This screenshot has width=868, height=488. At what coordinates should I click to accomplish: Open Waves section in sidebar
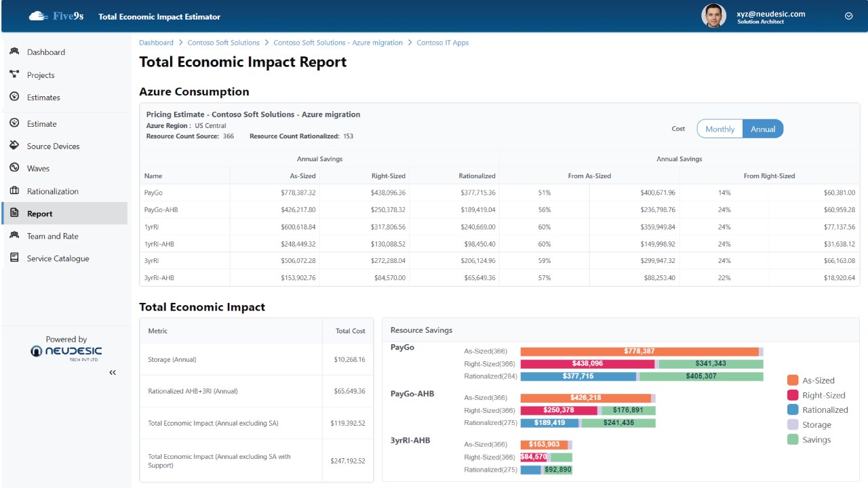[x=38, y=169]
